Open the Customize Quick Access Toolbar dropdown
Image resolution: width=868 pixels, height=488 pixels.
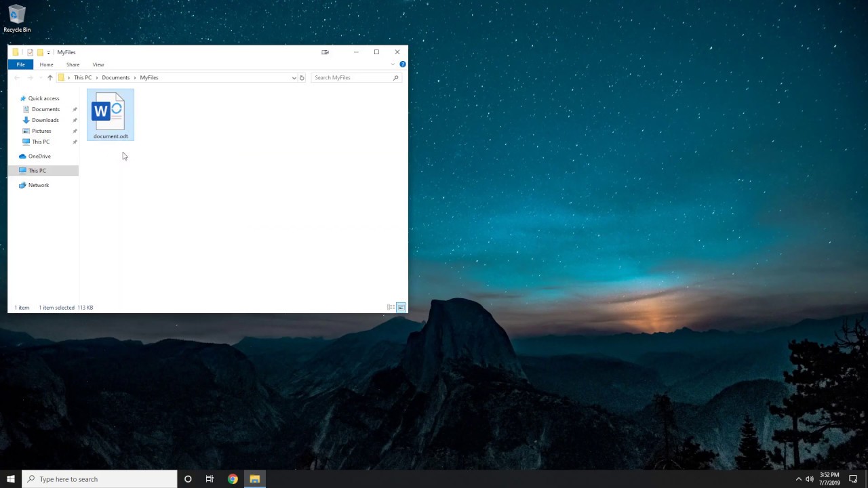tap(48, 53)
